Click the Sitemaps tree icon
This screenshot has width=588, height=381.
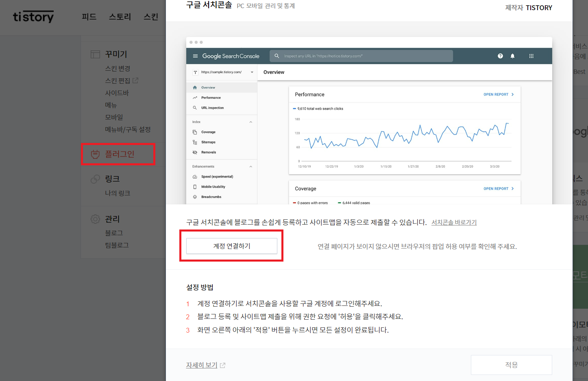click(x=195, y=142)
